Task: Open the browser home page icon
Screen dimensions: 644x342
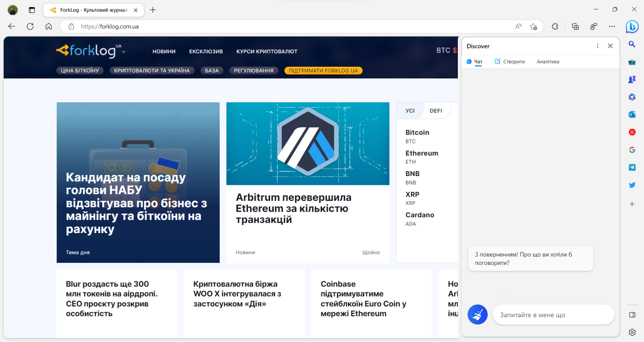Action: (49, 26)
